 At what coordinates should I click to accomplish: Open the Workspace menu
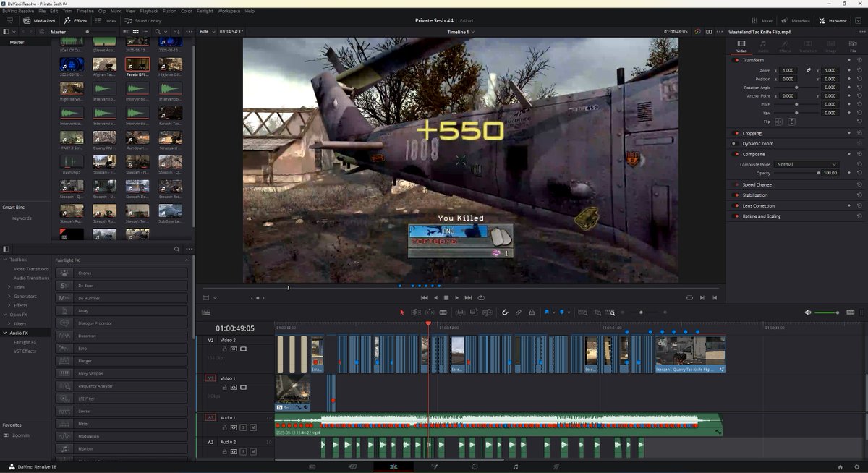pos(229,11)
